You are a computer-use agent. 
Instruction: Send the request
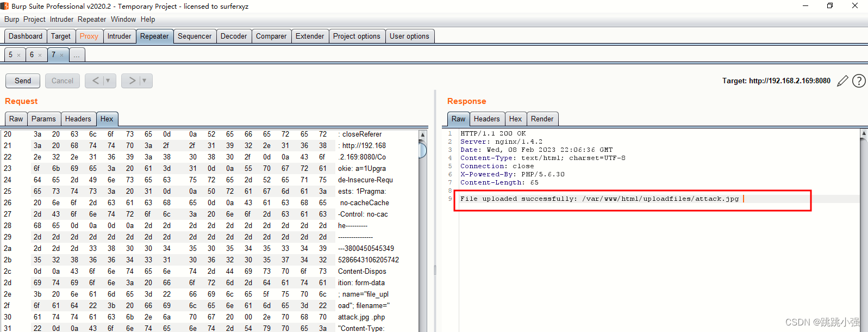click(23, 81)
